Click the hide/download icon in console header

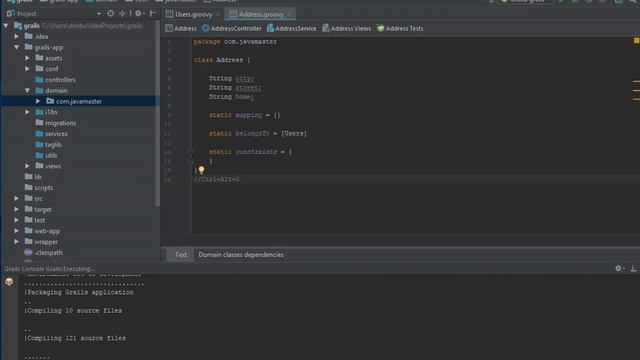[x=633, y=268]
